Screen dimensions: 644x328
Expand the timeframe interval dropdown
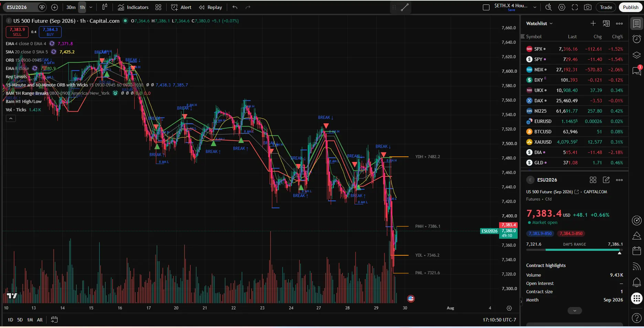[x=91, y=7]
